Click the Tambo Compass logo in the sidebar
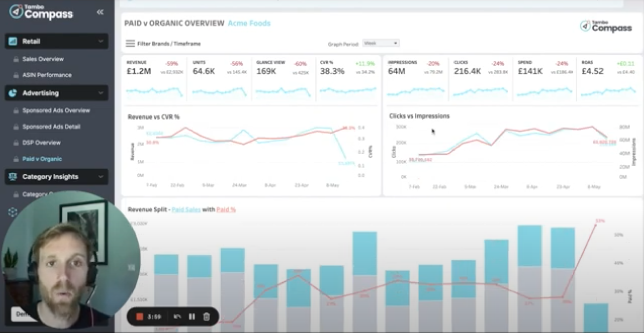 coord(41,12)
